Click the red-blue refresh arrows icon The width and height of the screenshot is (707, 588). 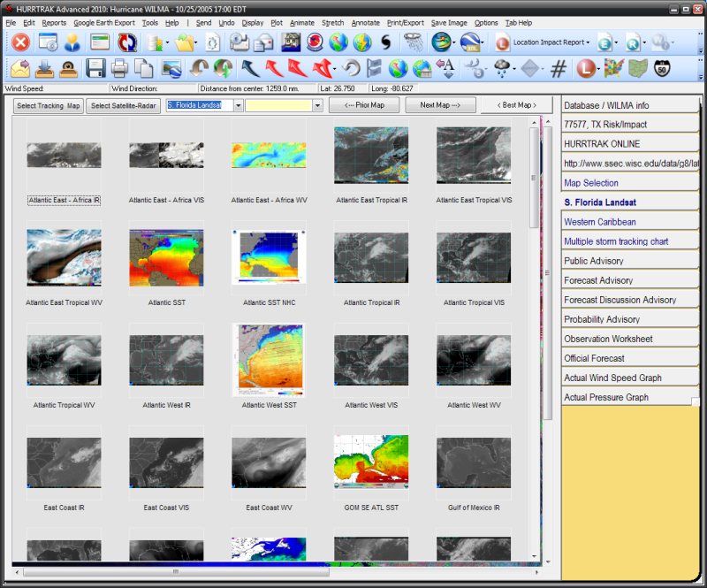click(x=127, y=42)
